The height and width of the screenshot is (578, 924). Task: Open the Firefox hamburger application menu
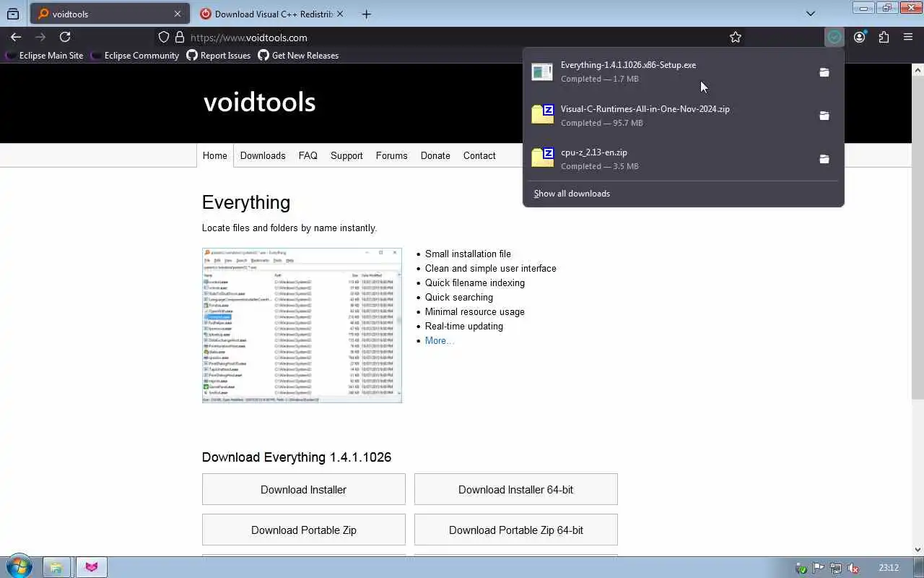(908, 38)
